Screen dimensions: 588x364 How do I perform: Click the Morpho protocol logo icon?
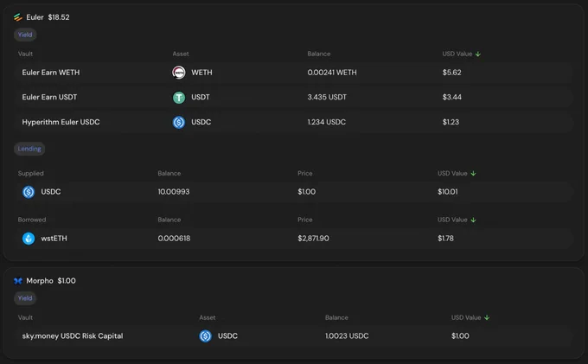pos(17,281)
